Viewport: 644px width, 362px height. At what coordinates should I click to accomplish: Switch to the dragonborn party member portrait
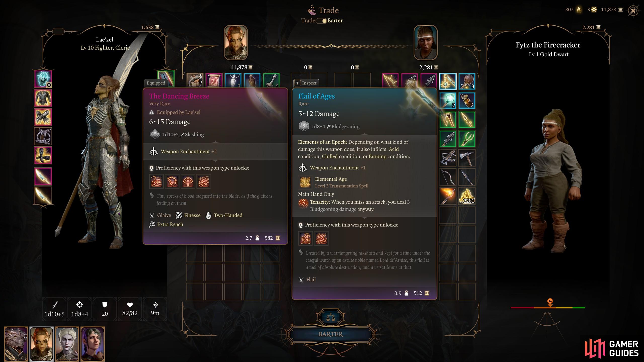(x=16, y=344)
